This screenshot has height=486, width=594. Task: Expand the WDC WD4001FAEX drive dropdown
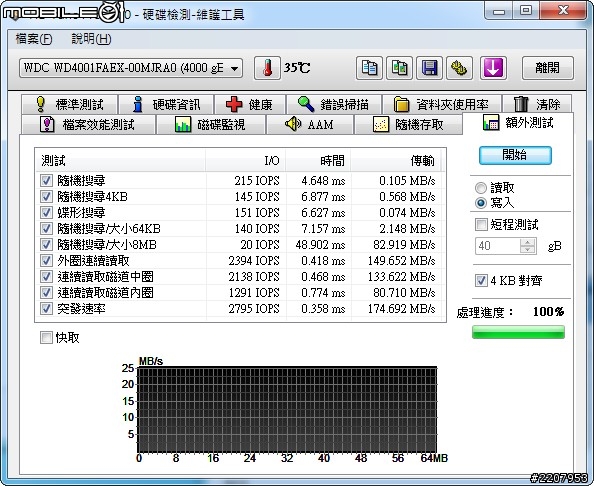pyautogui.click(x=131, y=68)
